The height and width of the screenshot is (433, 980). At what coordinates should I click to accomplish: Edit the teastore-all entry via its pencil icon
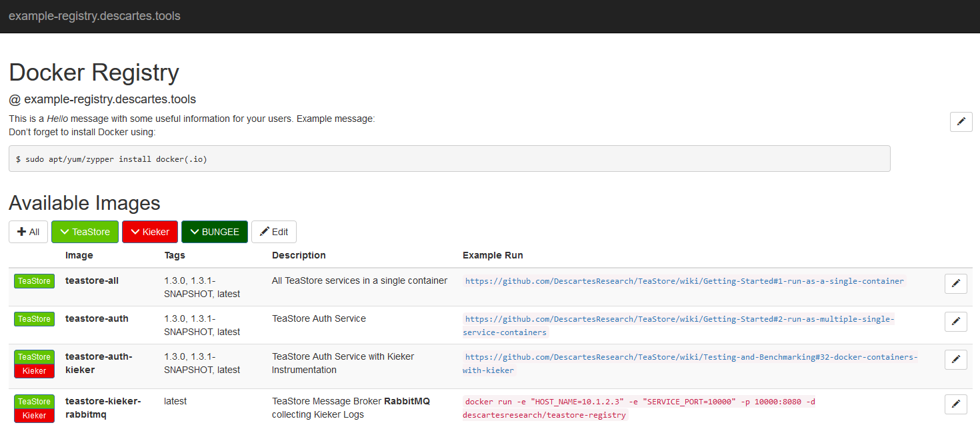click(955, 283)
